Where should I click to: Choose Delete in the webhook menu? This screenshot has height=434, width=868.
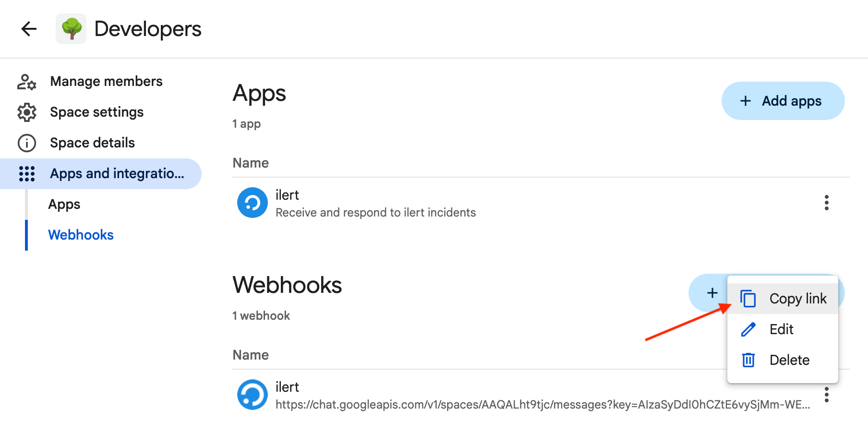(x=789, y=360)
